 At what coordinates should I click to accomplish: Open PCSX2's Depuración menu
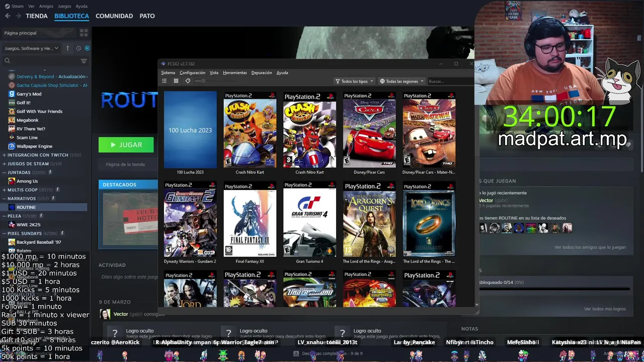coord(262,73)
